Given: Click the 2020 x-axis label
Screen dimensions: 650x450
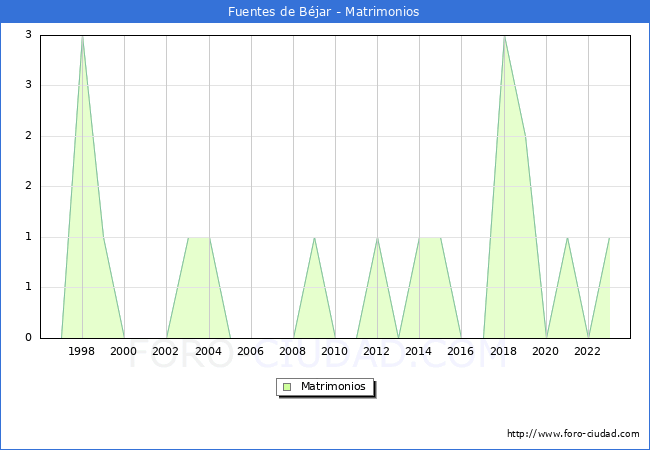Looking at the screenshot, I should tap(546, 351).
